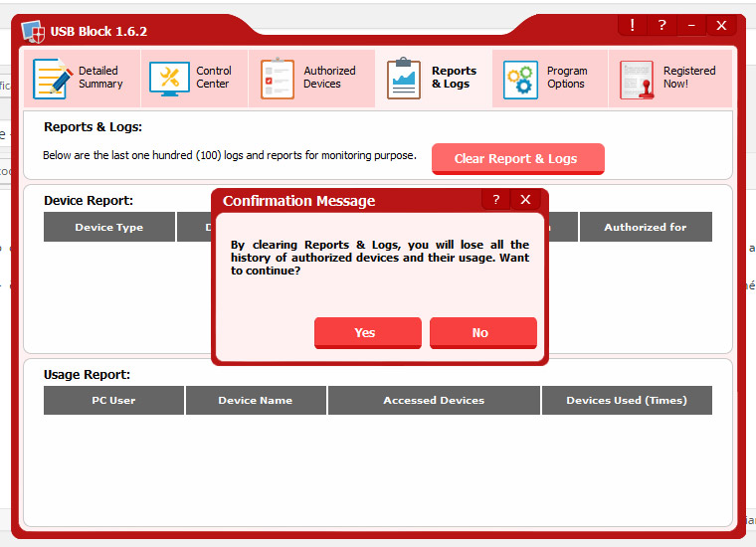Open help from main window question mark
This screenshot has width=756, height=547.
click(661, 25)
